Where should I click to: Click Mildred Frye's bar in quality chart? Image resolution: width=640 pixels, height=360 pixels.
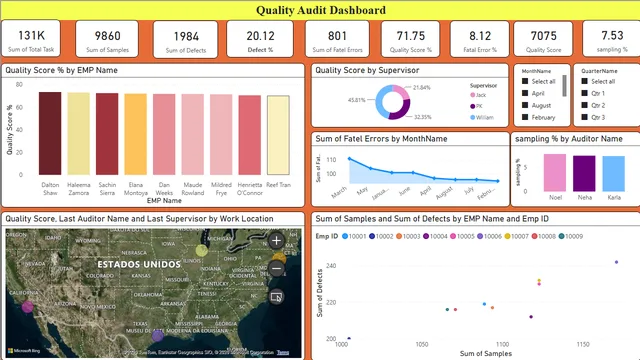pos(221,135)
